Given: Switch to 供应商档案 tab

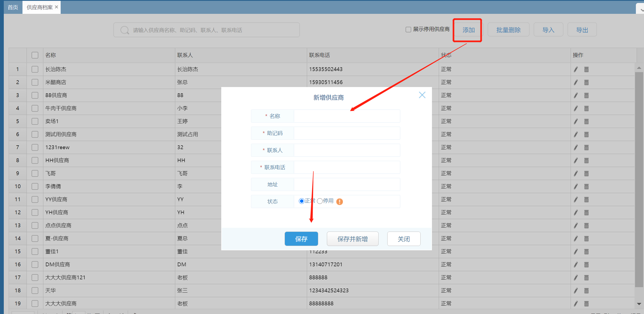Looking at the screenshot, I should [40, 7].
